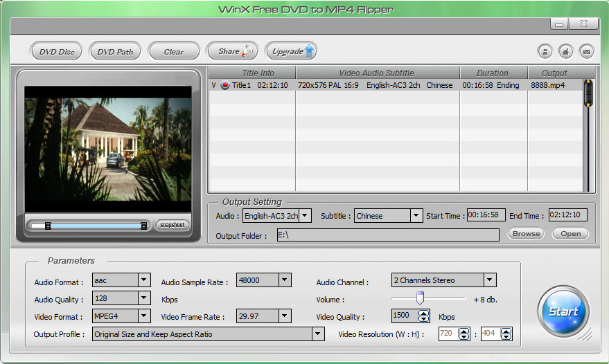Viewport: 609px width, 364px height.
Task: Click the email envelope icon
Action: [x=586, y=52]
